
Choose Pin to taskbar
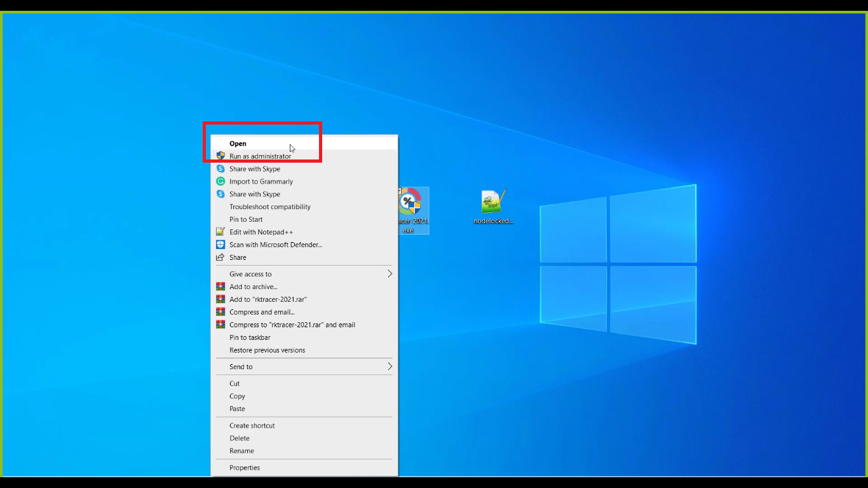pyautogui.click(x=304, y=337)
